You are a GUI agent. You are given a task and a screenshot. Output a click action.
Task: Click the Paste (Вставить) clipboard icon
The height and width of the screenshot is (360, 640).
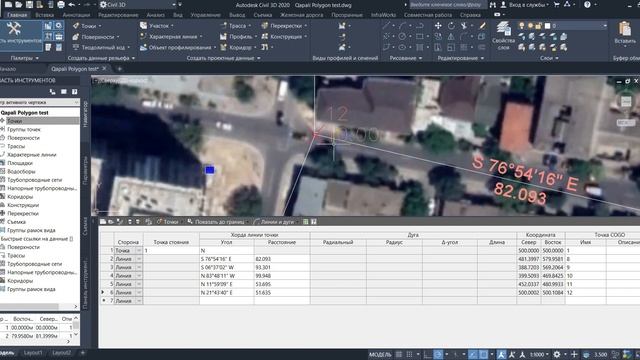tap(624, 32)
